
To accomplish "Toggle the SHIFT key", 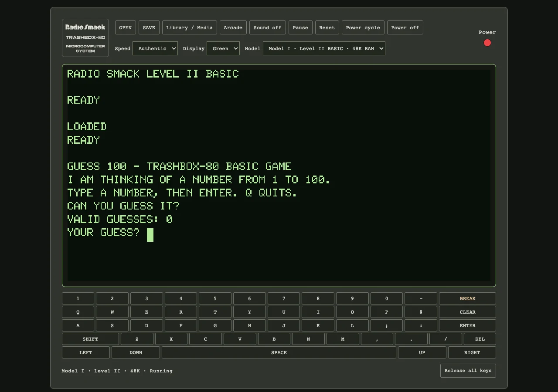I will point(90,339).
